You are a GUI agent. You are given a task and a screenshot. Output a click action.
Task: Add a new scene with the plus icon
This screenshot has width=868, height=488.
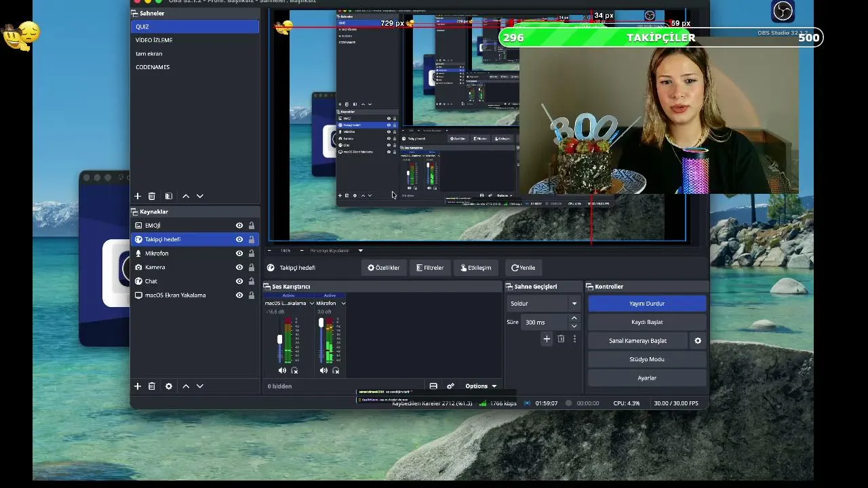(138, 196)
